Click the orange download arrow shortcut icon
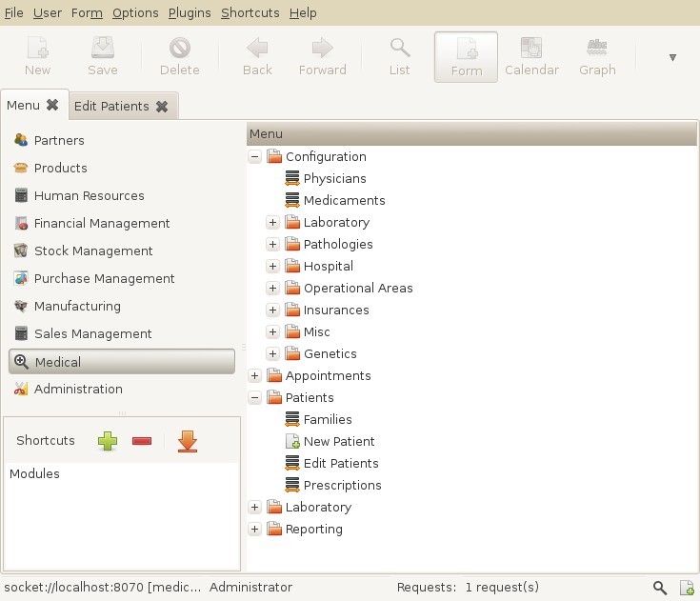The image size is (700, 601). coord(188,441)
